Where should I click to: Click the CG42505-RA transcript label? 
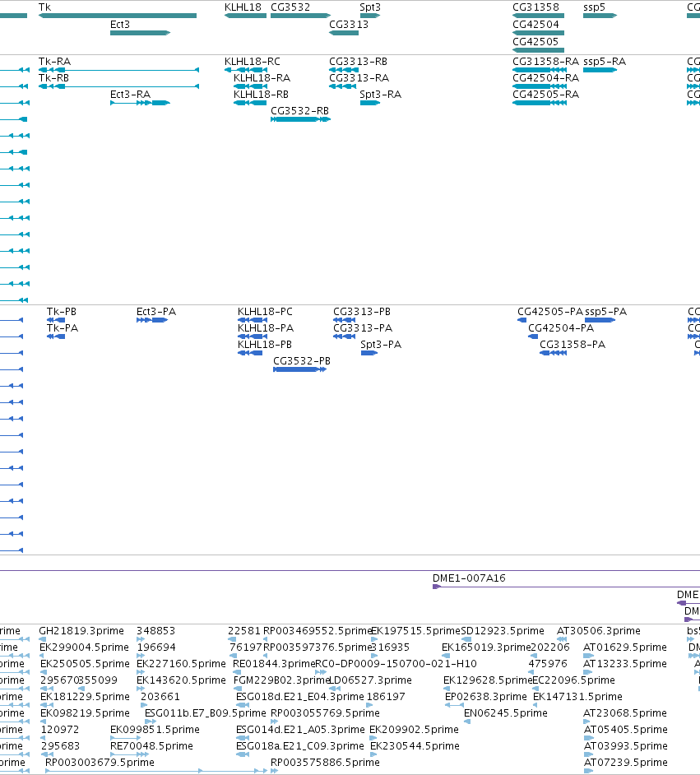546,95
